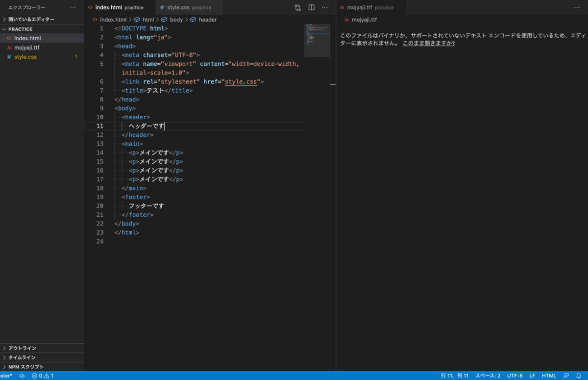The image size is (588, 380).
Task: Open more actions menu of right editor group
Action: click(x=577, y=7)
